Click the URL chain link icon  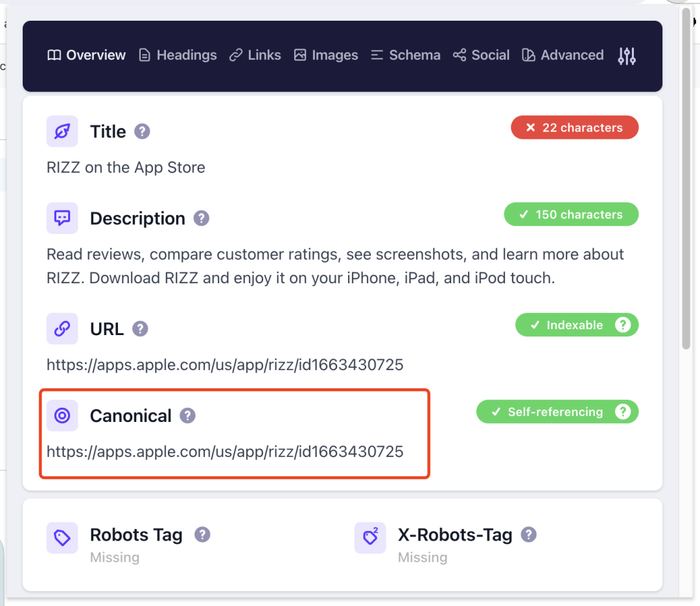[x=62, y=329]
